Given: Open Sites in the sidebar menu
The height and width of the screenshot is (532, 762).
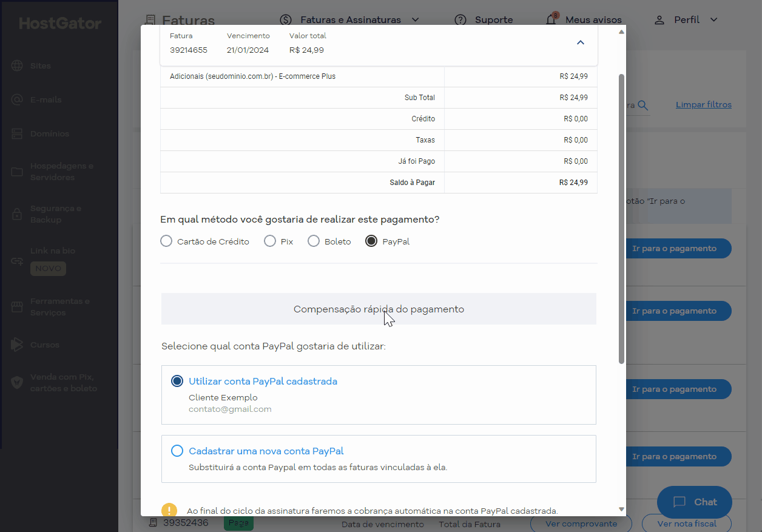Looking at the screenshot, I should point(41,66).
